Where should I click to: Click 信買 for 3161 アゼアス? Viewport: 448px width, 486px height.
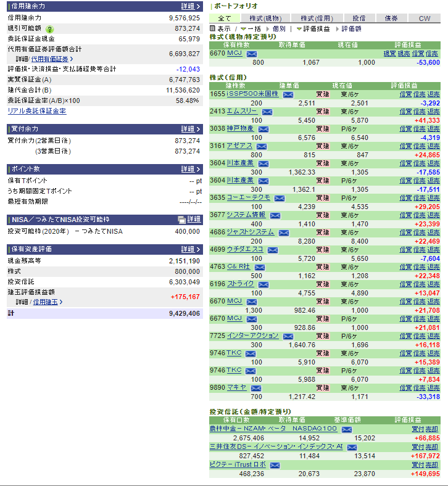pos(405,146)
